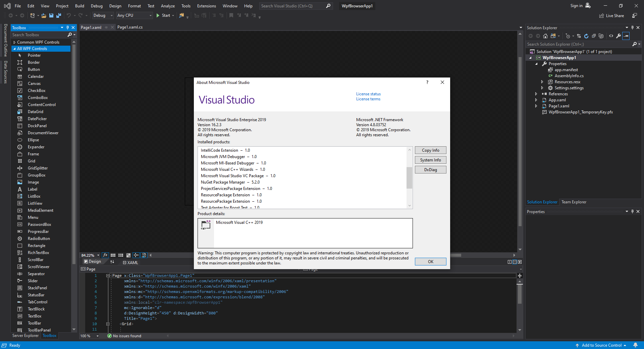Image resolution: width=644 pixels, height=349 pixels.
Task: Click the help question mark in About dialog
Action: (x=427, y=82)
